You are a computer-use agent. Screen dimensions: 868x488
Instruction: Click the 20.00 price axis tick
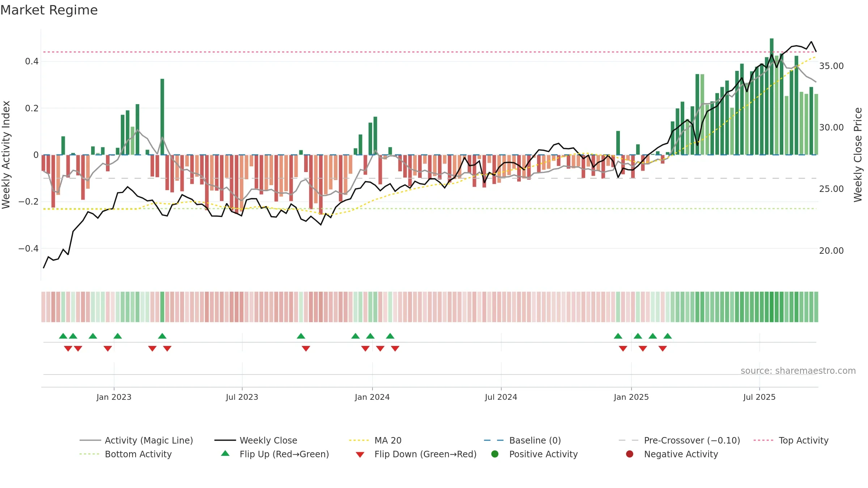click(831, 251)
